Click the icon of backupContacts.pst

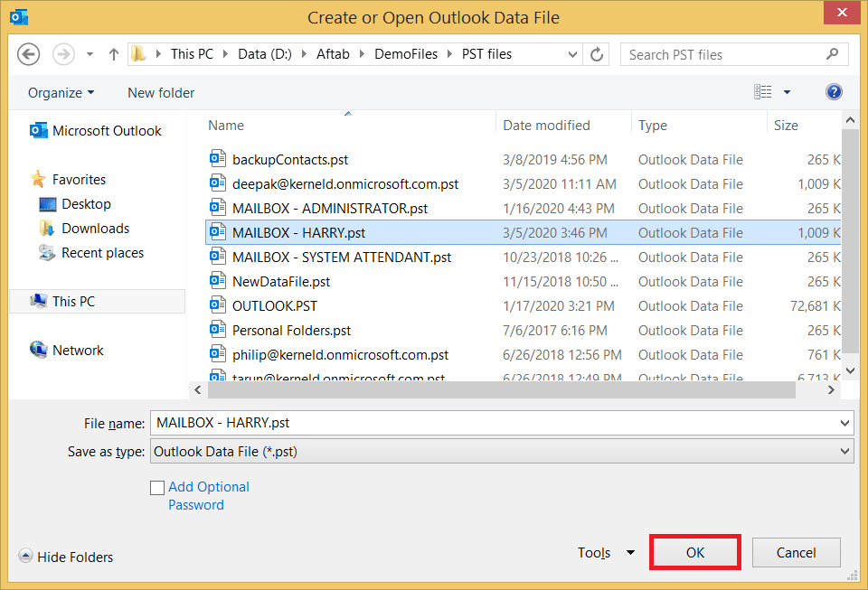click(x=218, y=159)
